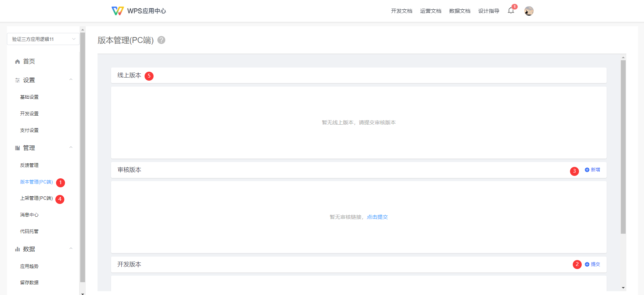This screenshot has height=295, width=644.
Task: Click the user avatar picture
Action: (529, 11)
